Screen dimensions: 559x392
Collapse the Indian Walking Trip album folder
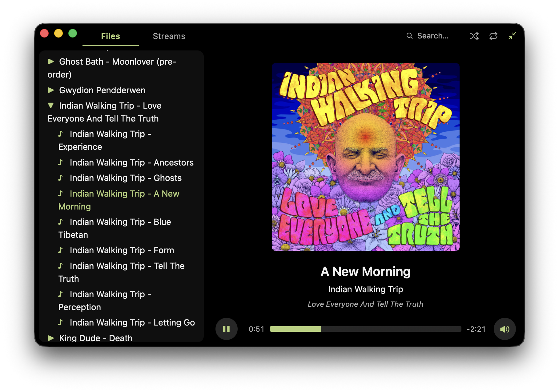51,106
